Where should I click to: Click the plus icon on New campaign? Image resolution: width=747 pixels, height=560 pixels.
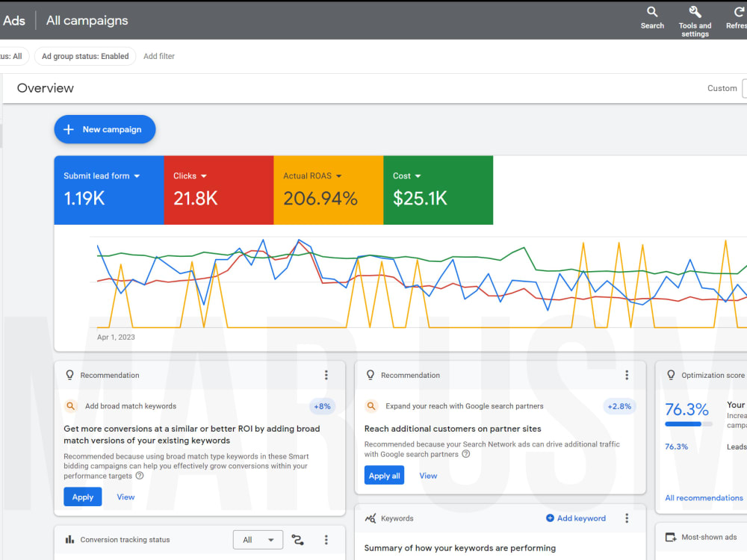point(69,129)
